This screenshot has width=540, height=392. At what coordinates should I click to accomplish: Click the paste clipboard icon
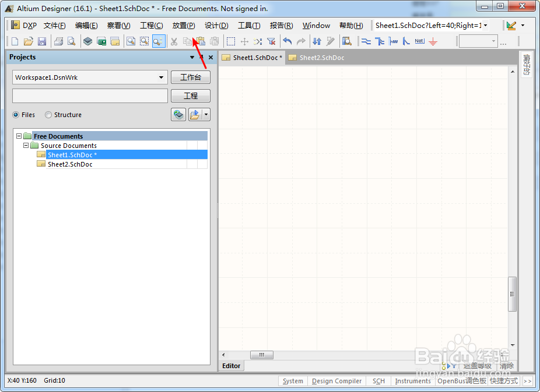pos(201,41)
